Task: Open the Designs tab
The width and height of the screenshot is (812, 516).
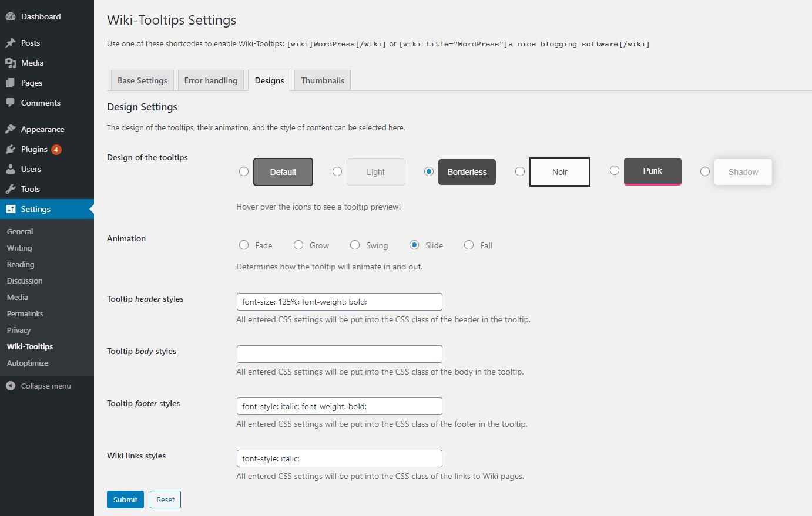Action: [269, 80]
